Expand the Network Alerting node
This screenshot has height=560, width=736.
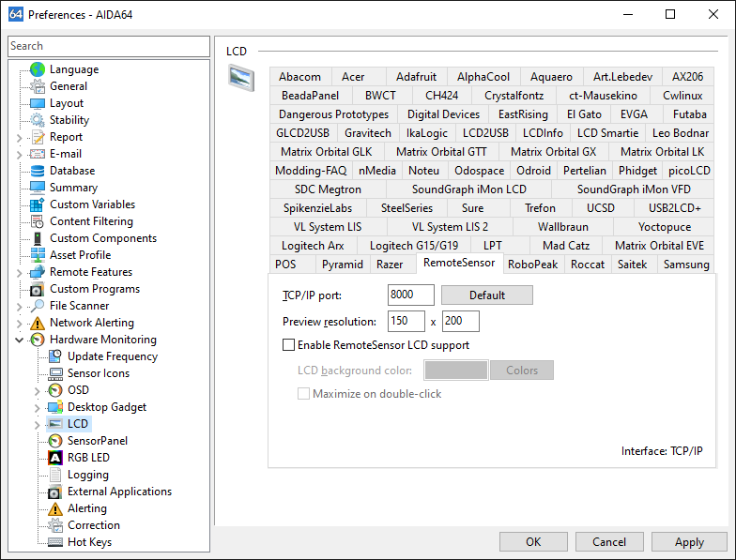pos(19,324)
